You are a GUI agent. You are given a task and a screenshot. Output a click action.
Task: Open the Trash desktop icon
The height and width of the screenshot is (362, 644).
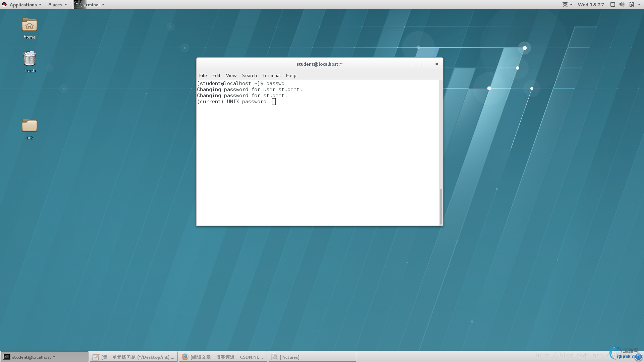pos(30,62)
